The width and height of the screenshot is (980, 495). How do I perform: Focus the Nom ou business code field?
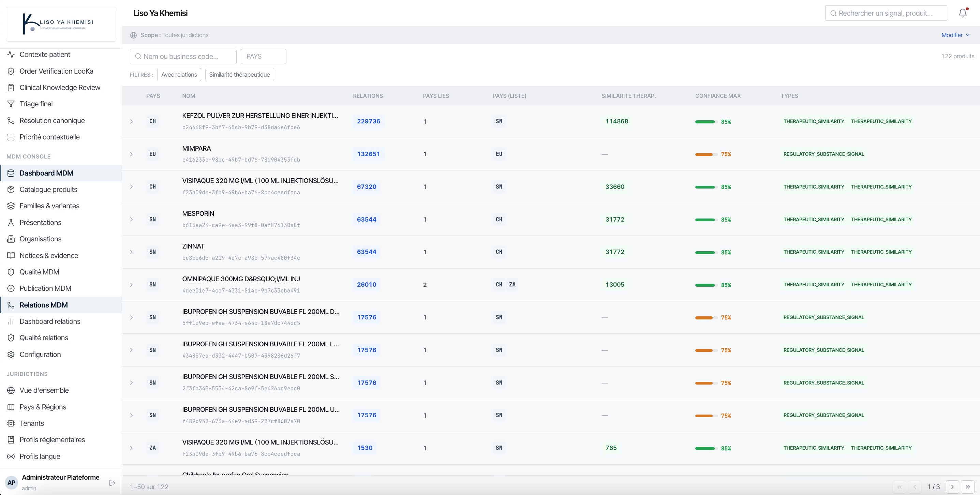(x=183, y=56)
